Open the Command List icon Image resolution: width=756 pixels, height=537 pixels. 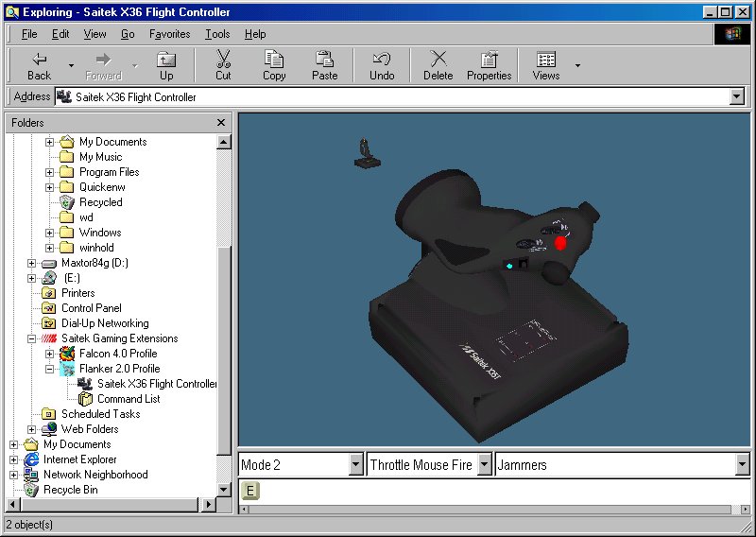(x=85, y=399)
